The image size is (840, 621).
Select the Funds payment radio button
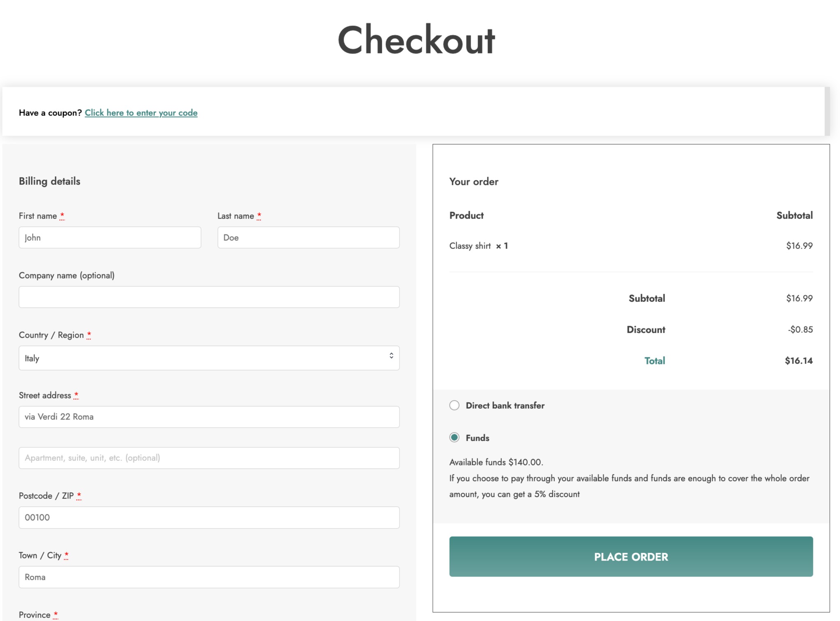(454, 437)
